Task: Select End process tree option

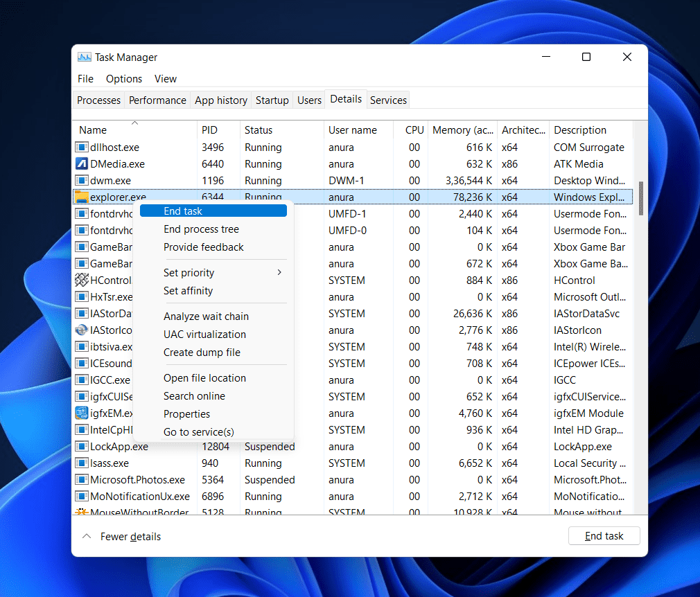Action: click(x=201, y=229)
